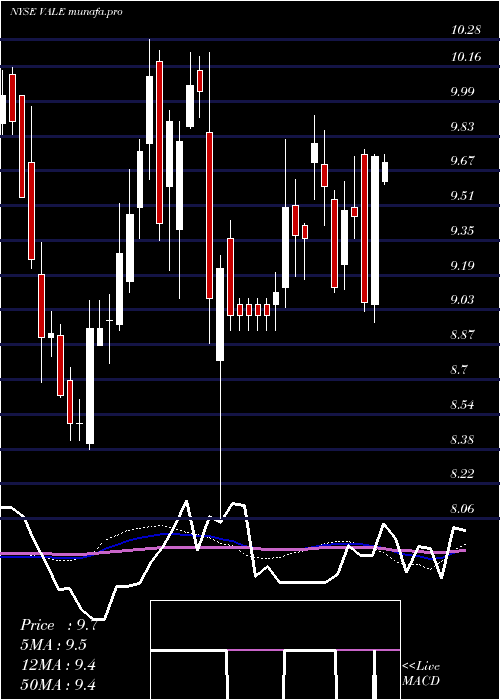Select the 9.19 price axis label
Viewport: 500px width, 700px height.
click(462, 266)
